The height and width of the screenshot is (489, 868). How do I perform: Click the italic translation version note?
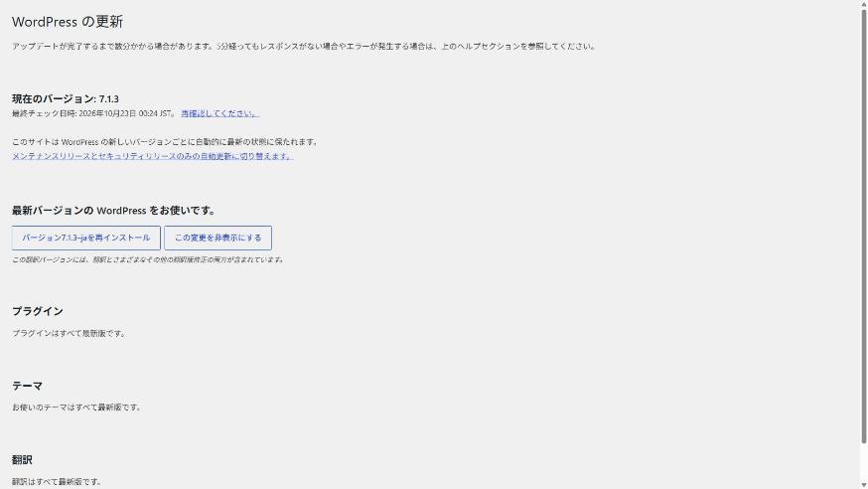tap(148, 259)
